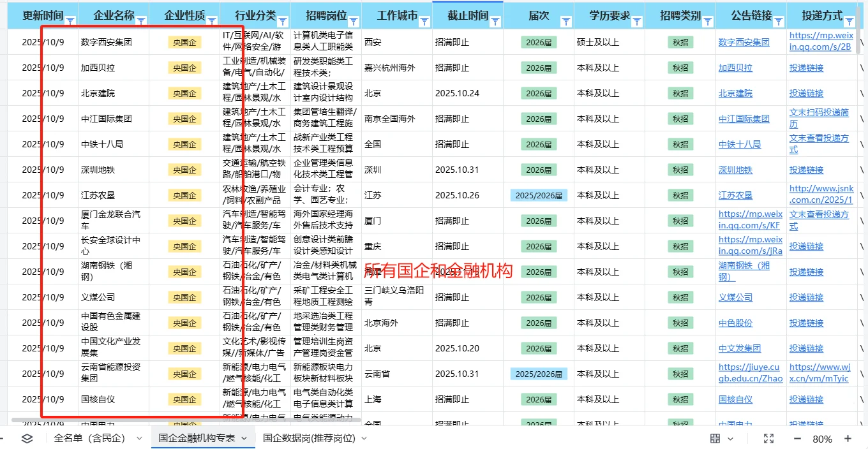Open 中色股份 announcement link
The width and height of the screenshot is (868, 449).
(x=735, y=323)
